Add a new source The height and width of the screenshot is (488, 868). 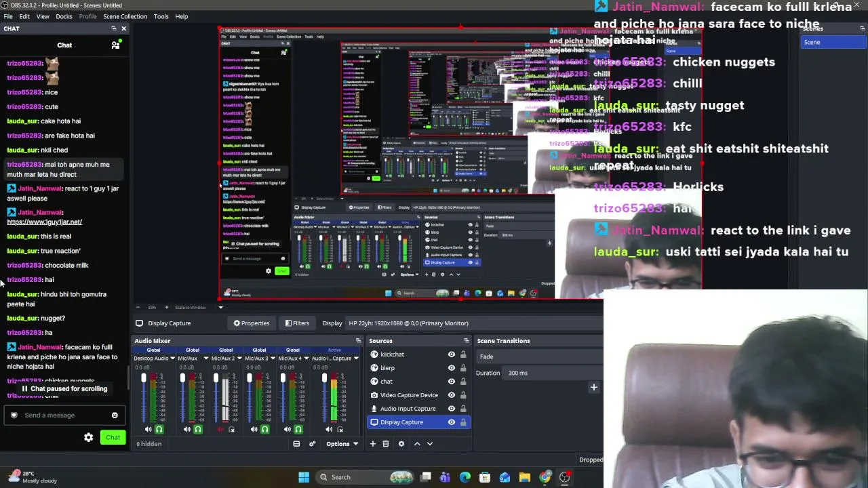coord(372,444)
